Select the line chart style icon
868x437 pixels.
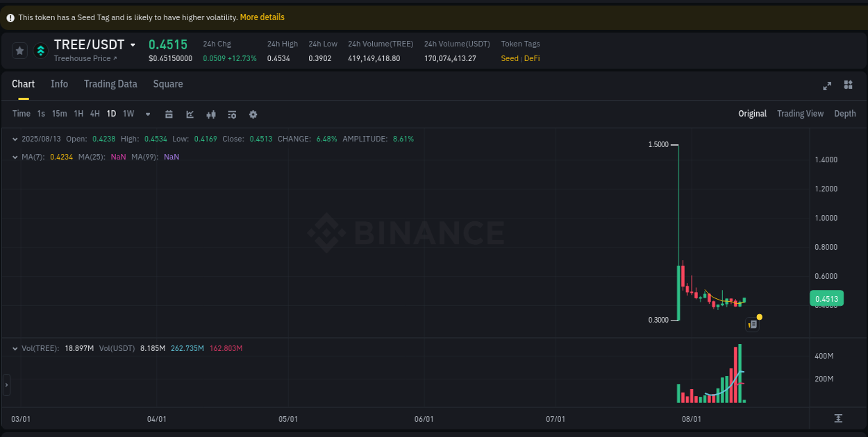(190, 114)
